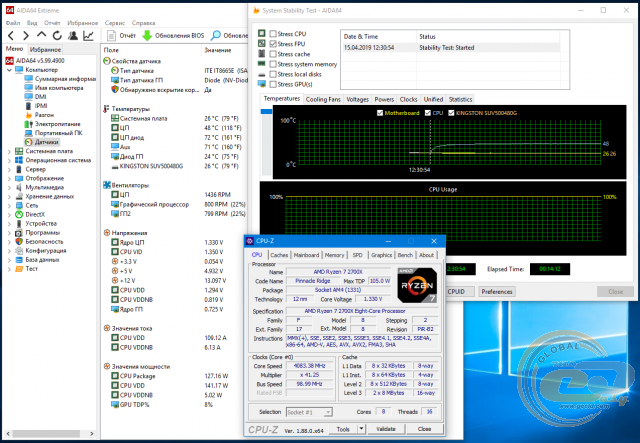The image size is (640, 443).
Task: Expand the Мультимедиа node
Action: 9,187
